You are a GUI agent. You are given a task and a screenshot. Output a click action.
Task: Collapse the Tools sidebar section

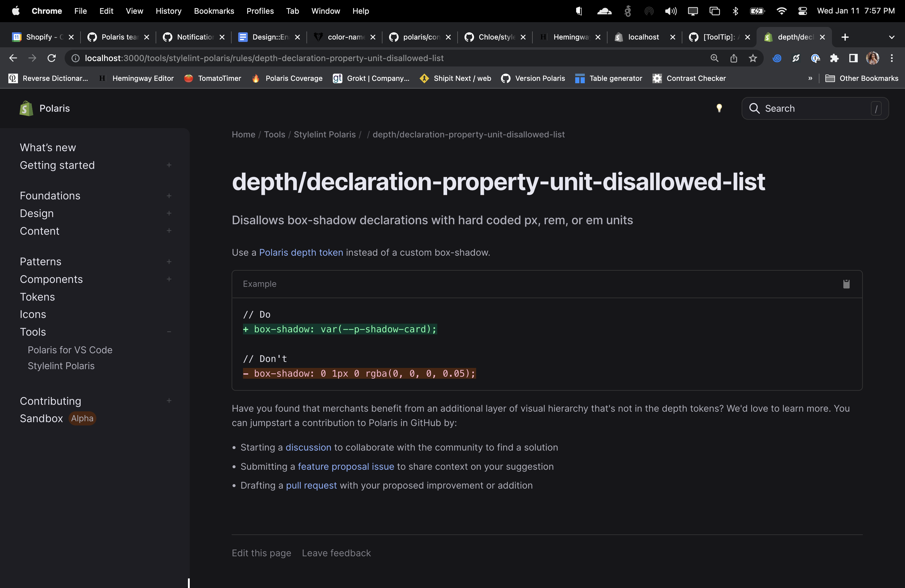[169, 332]
